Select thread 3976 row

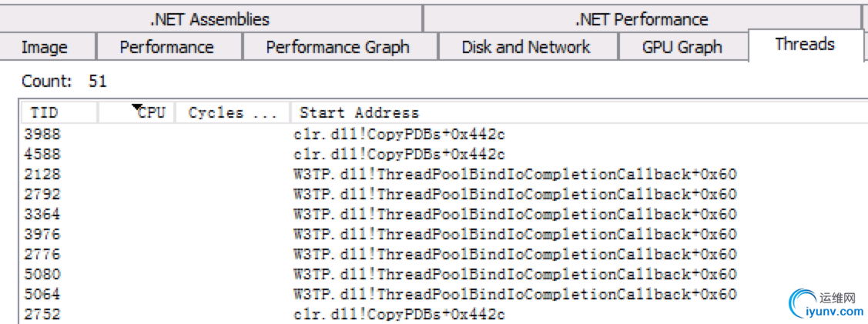444,234
